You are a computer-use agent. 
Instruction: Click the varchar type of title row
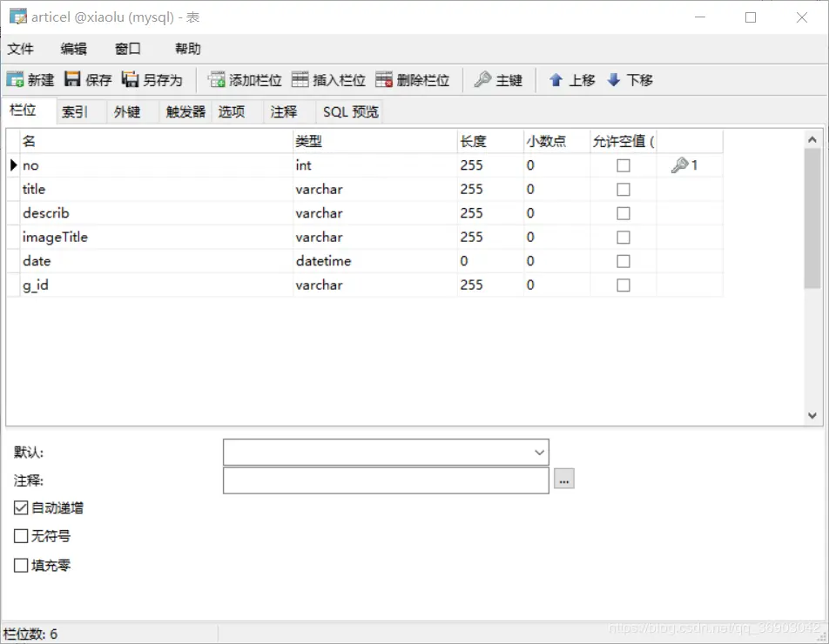coord(375,189)
